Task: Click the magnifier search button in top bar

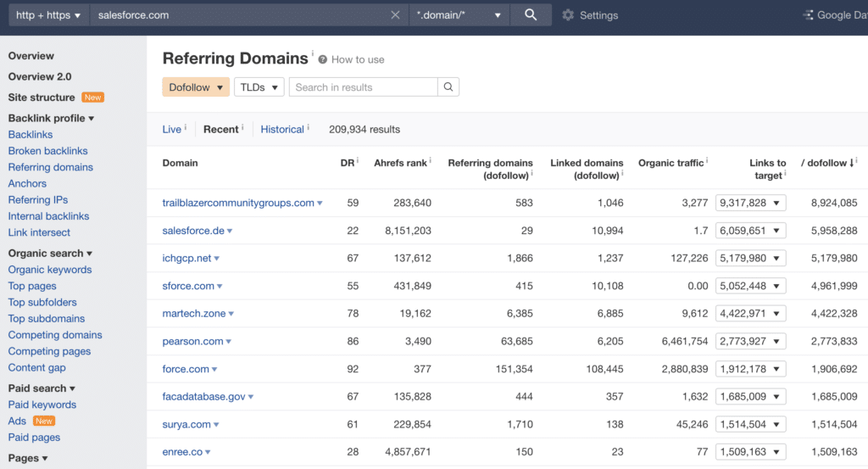Action: click(x=531, y=15)
